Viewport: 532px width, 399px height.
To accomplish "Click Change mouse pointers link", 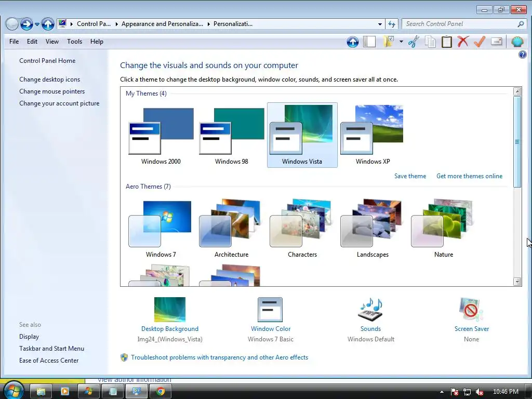I will tap(52, 91).
